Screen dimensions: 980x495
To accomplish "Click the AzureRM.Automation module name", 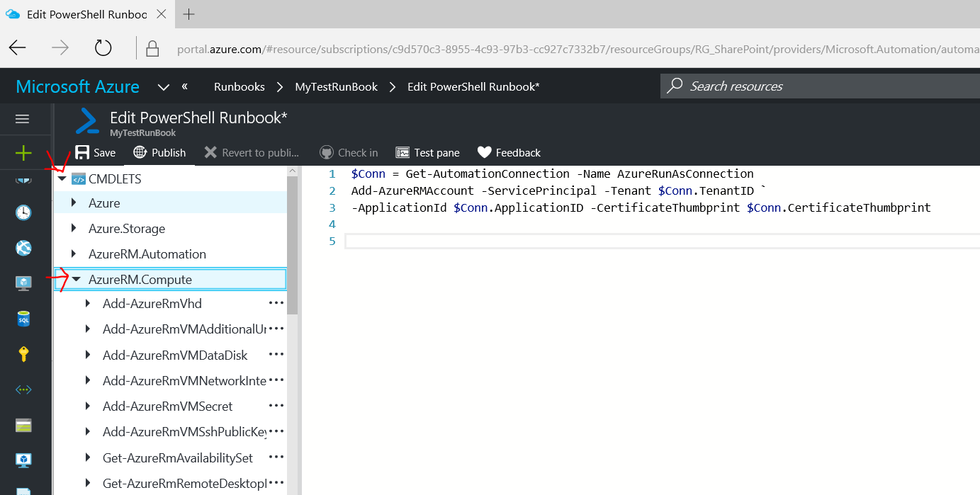I will pyautogui.click(x=147, y=254).
